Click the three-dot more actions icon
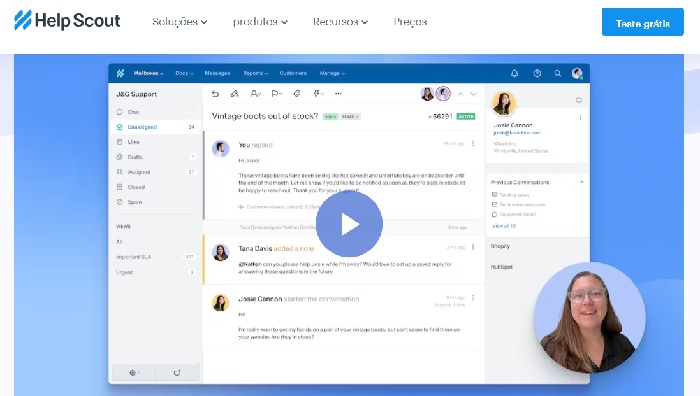The width and height of the screenshot is (700, 396). click(x=338, y=94)
